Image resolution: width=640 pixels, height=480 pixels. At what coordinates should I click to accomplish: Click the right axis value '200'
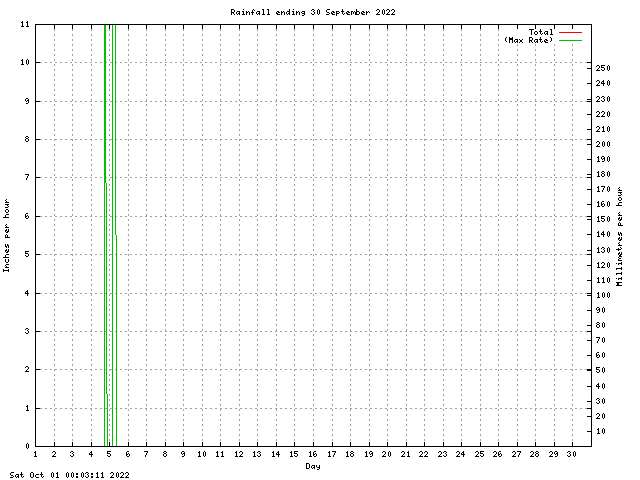coord(603,144)
